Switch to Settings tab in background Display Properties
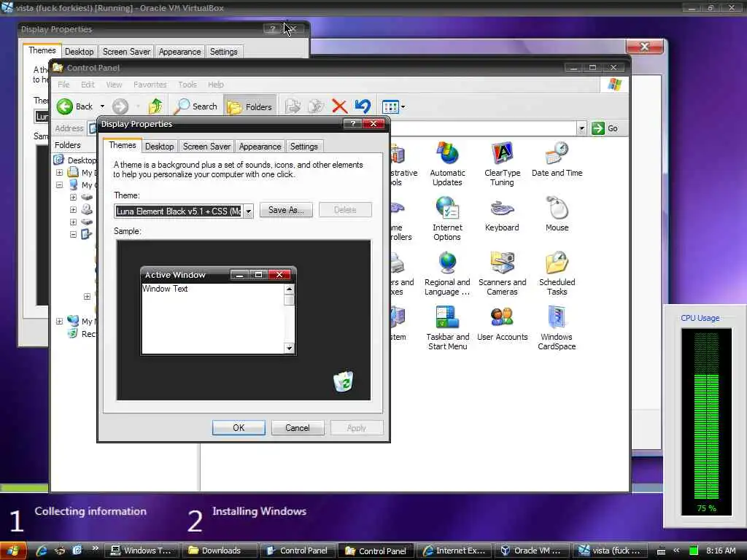Screen dimensions: 747x560 pyautogui.click(x=223, y=52)
